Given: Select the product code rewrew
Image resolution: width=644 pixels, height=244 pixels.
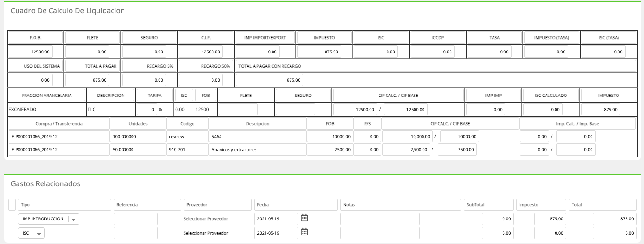Looking at the screenshot, I should [187, 136].
